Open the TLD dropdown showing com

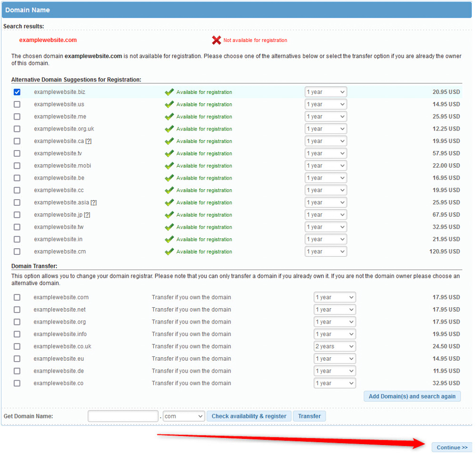[184, 416]
